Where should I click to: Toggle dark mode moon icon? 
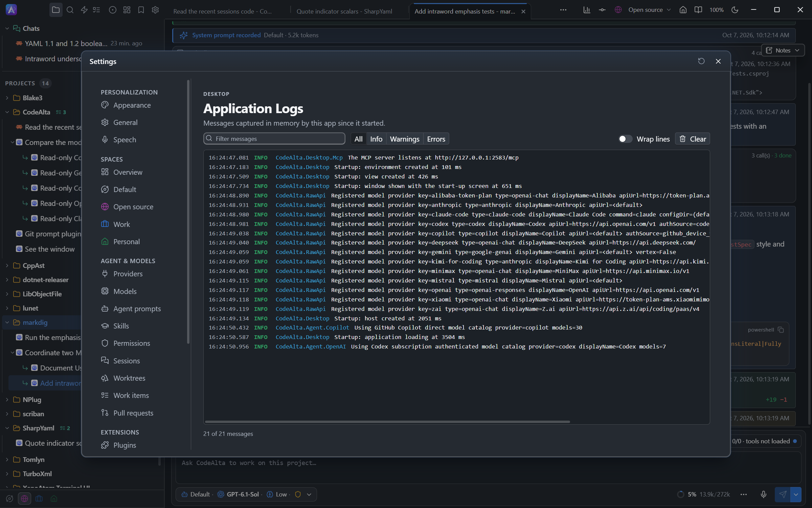(735, 10)
